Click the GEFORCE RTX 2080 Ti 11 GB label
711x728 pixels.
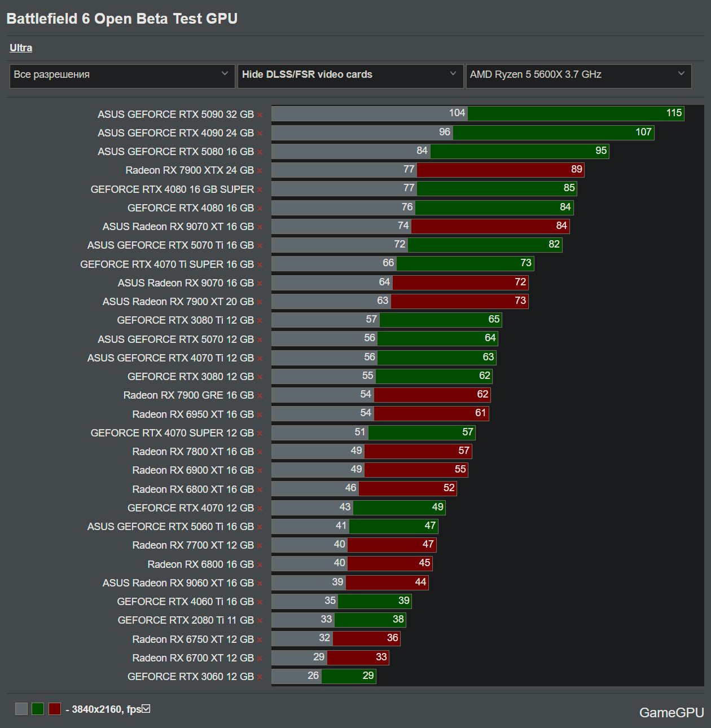[x=186, y=620]
